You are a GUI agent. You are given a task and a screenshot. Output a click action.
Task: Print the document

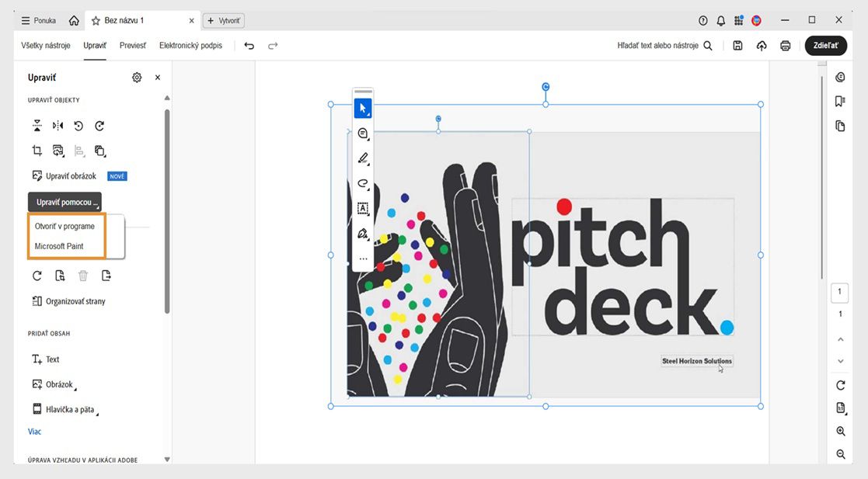(x=786, y=46)
